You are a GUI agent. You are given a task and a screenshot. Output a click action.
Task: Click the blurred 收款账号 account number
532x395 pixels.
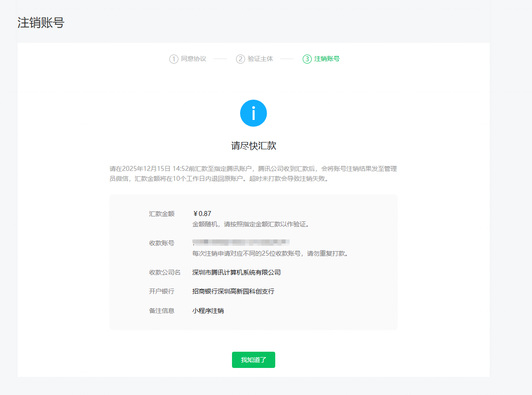(241, 242)
